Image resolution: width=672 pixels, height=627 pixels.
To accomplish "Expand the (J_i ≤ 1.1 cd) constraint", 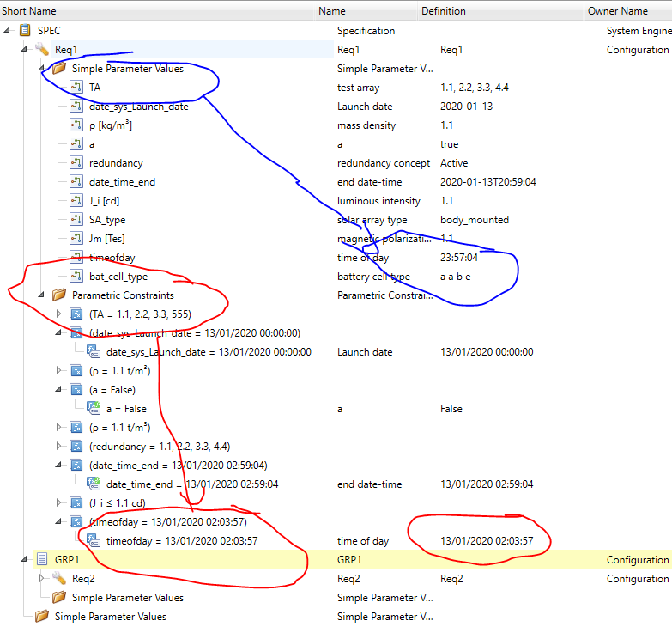I will tap(58, 502).
